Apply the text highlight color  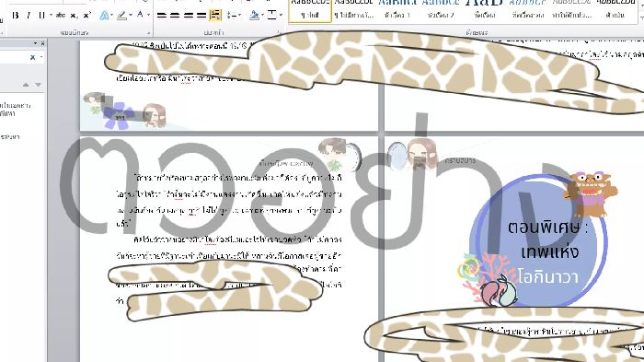[x=121, y=16]
